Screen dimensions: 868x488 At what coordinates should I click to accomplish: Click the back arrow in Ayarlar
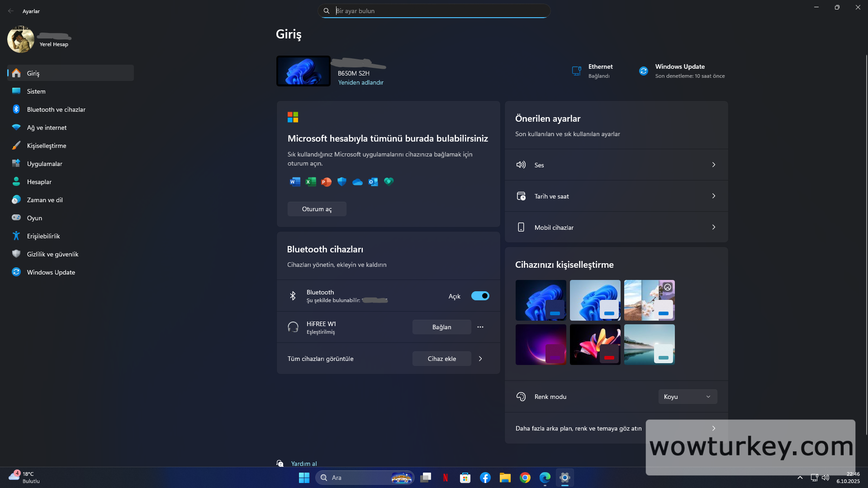[x=11, y=11]
